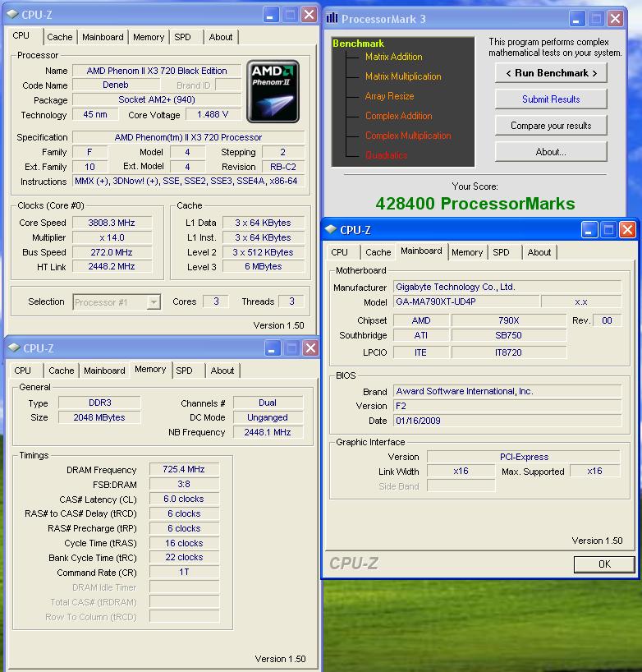Image resolution: width=642 pixels, height=672 pixels.
Task: Click the CAS# Latency value 6.0 clocks
Action: point(184,499)
